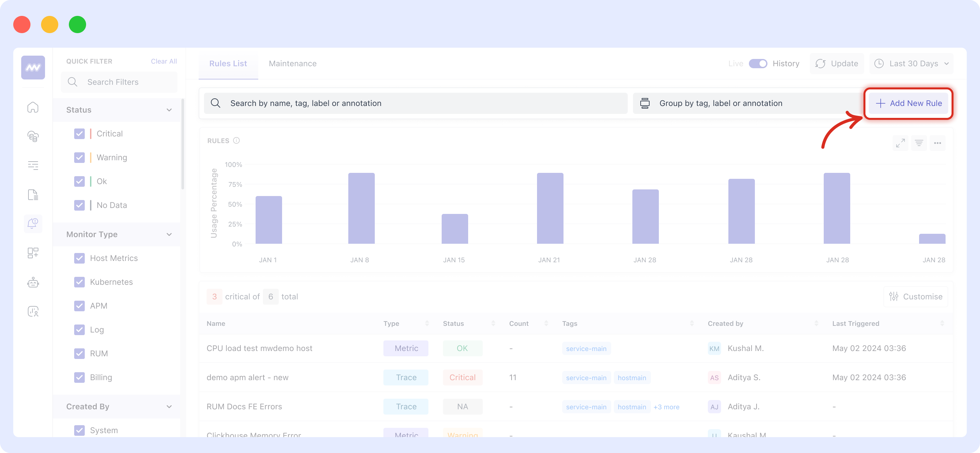
Task: Click the quick filter panel scrollbar
Action: (x=183, y=144)
